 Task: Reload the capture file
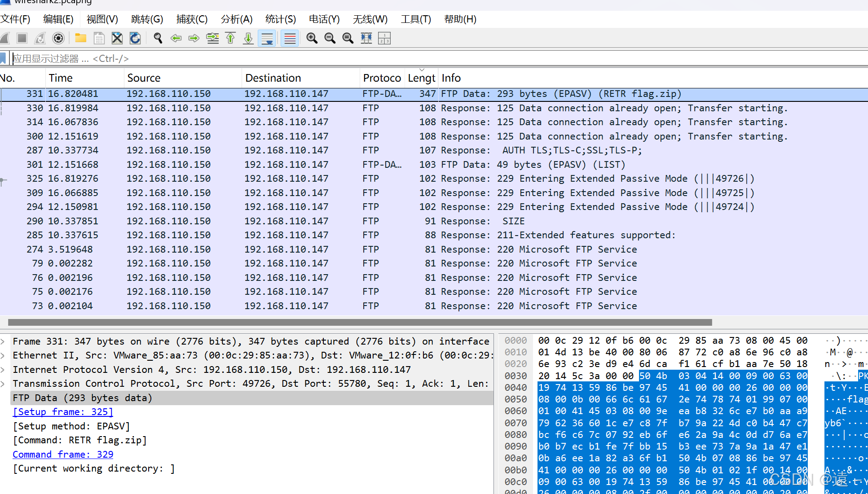click(x=135, y=38)
